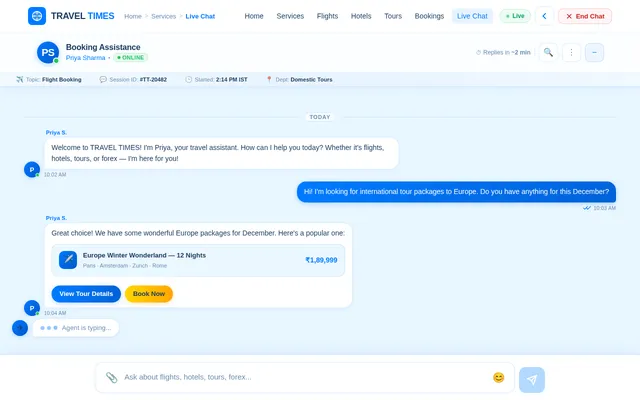
Task: Click the Replies in ~2 min indicator
Action: (x=503, y=52)
